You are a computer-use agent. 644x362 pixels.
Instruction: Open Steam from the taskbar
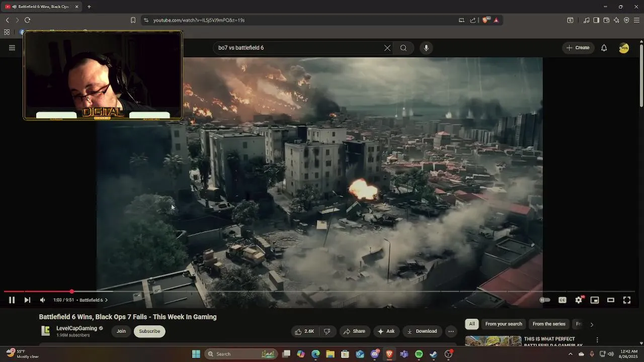tap(434, 354)
